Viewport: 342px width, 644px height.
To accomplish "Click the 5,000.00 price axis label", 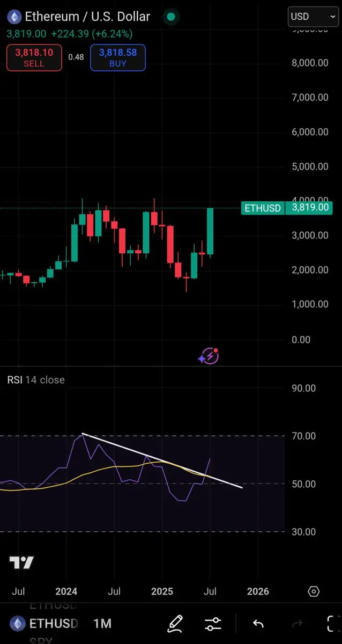I will (x=309, y=166).
